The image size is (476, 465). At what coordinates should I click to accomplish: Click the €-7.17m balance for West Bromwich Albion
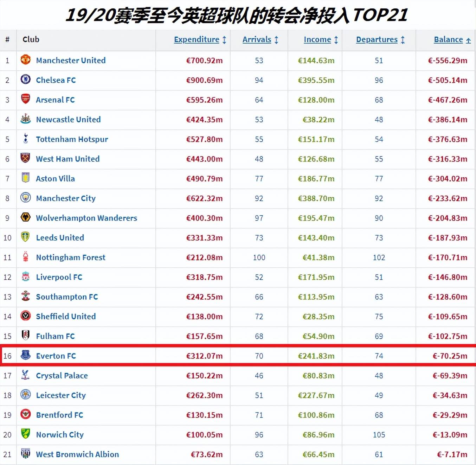pos(452,454)
